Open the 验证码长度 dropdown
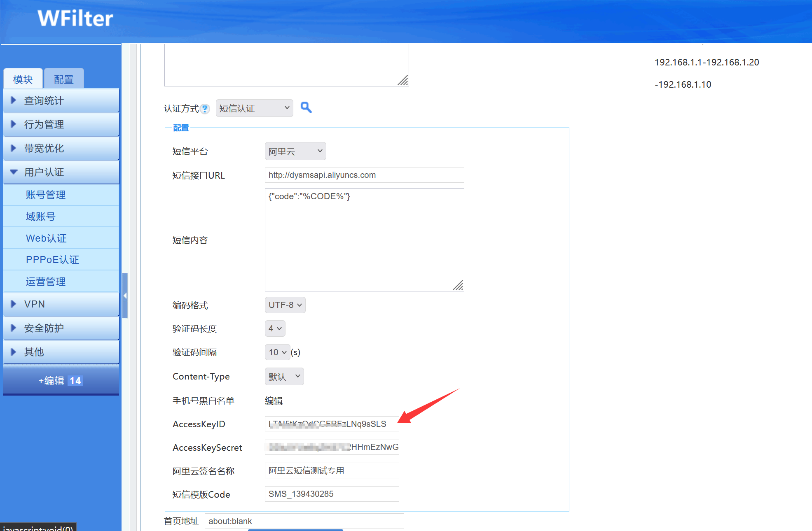 275,328
